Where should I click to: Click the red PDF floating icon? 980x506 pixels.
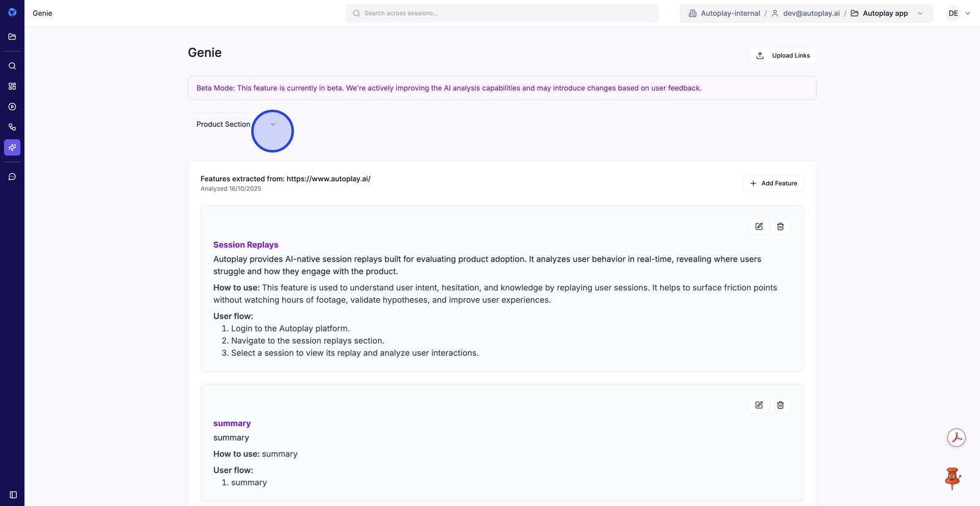[x=956, y=438]
